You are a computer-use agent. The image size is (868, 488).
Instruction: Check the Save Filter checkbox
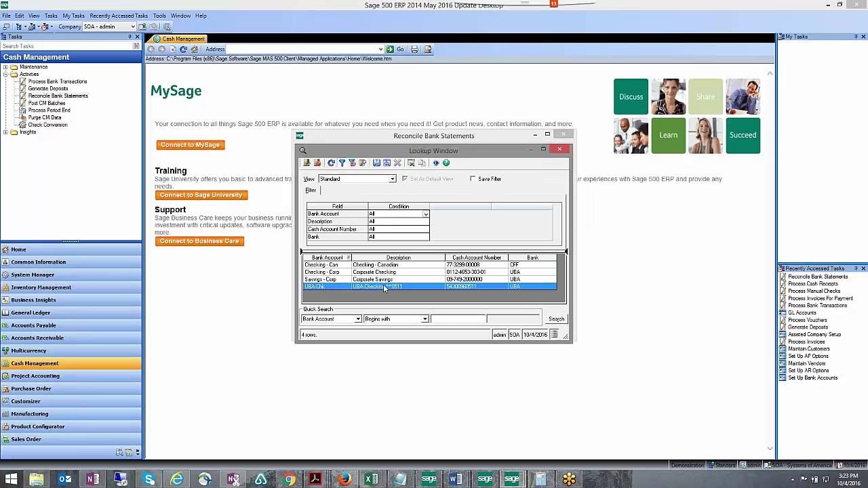(x=473, y=179)
